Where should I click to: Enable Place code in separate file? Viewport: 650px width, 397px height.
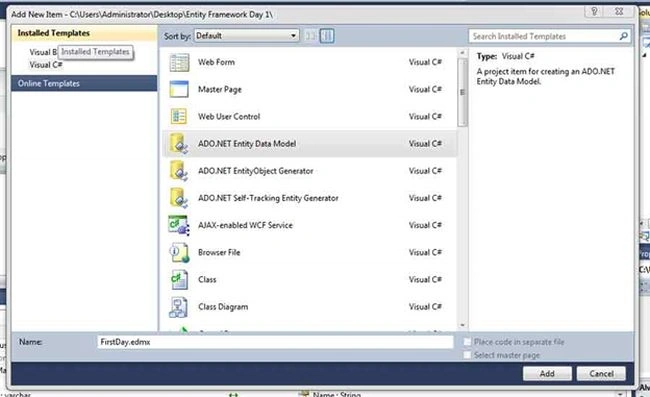(x=467, y=342)
